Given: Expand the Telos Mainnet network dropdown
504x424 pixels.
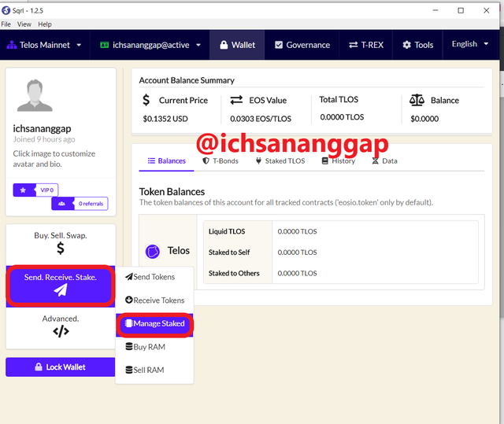Looking at the screenshot, I should coord(44,45).
